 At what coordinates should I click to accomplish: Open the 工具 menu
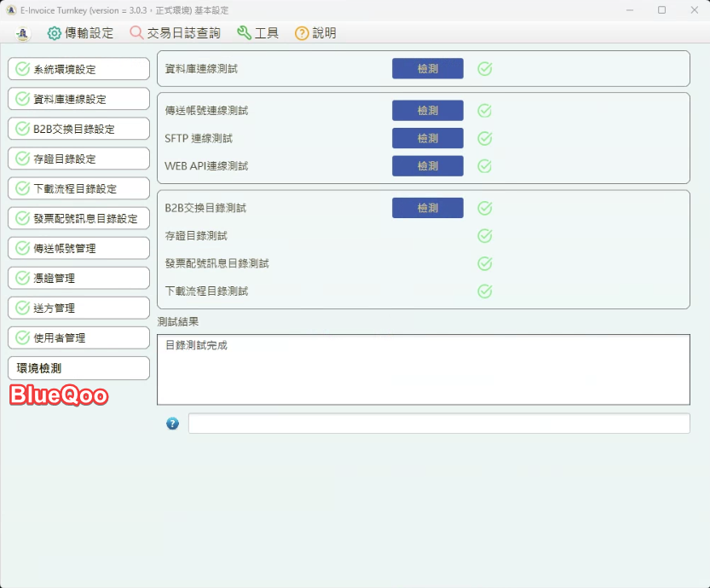tap(257, 33)
